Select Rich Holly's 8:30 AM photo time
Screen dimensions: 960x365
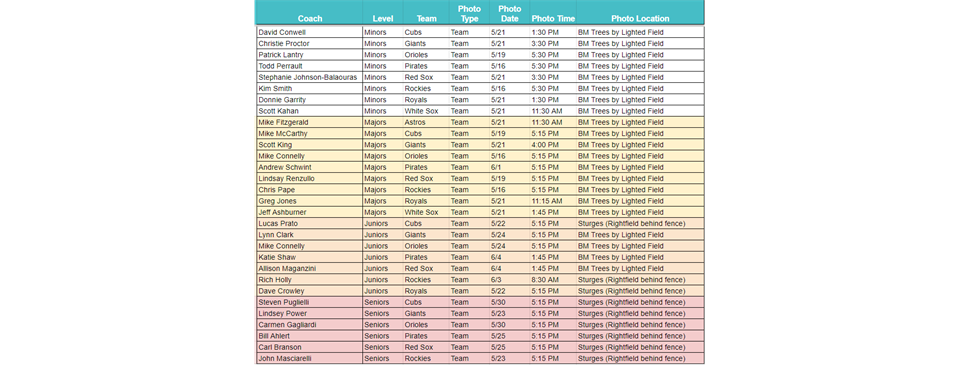[553, 280]
